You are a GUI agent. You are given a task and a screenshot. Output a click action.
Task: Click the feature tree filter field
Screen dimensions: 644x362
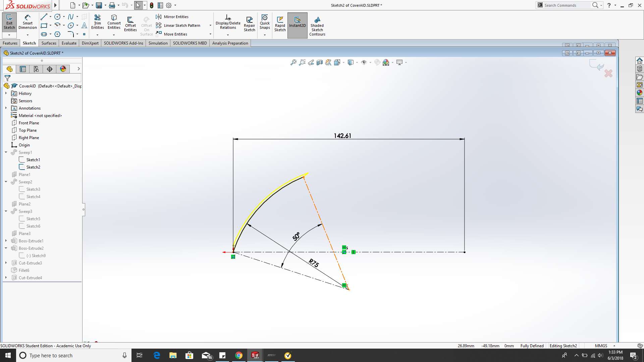click(x=42, y=78)
